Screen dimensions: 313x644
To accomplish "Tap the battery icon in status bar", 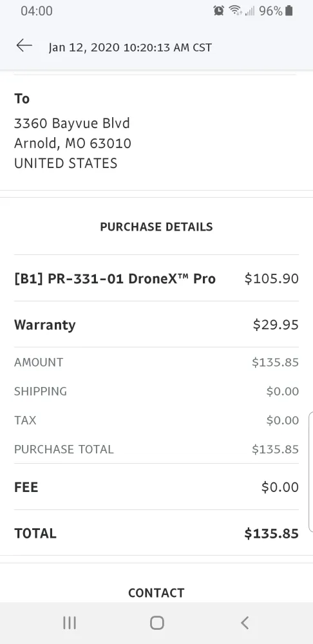I will point(289,11).
